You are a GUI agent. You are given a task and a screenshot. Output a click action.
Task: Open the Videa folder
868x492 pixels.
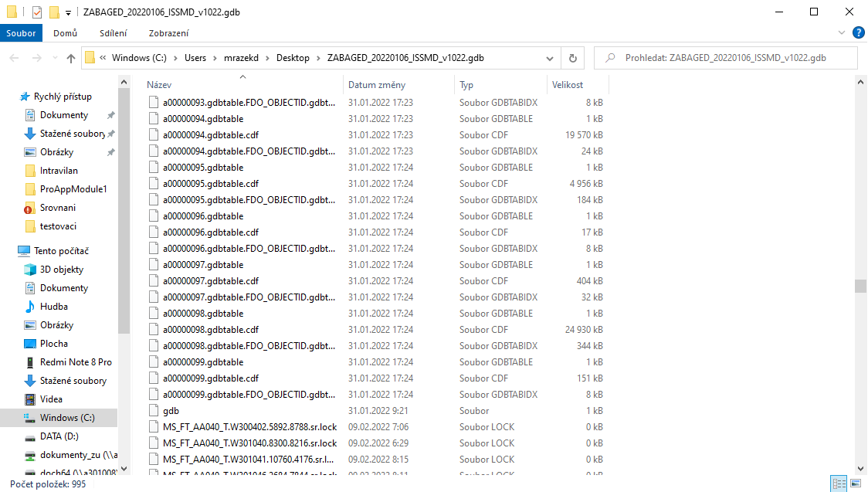tap(51, 399)
